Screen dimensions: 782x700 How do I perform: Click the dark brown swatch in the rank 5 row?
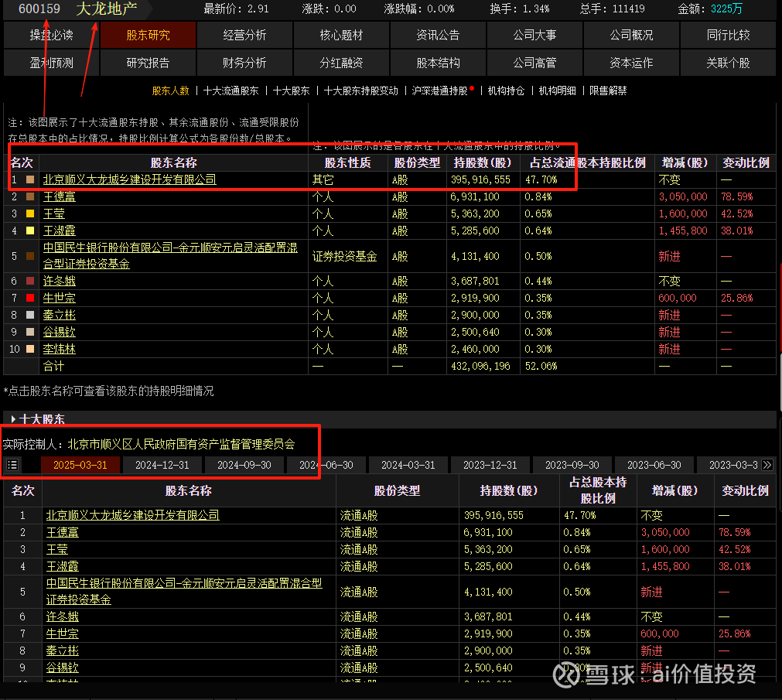click(x=30, y=256)
